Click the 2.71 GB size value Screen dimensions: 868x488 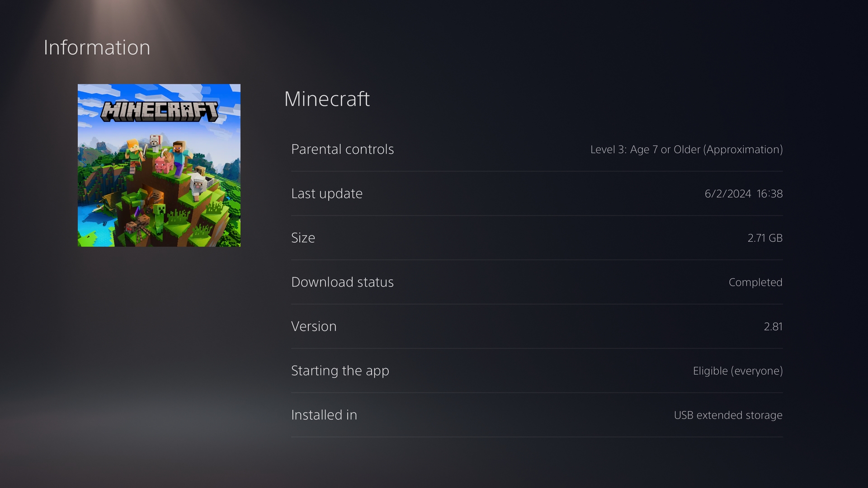pyautogui.click(x=764, y=238)
